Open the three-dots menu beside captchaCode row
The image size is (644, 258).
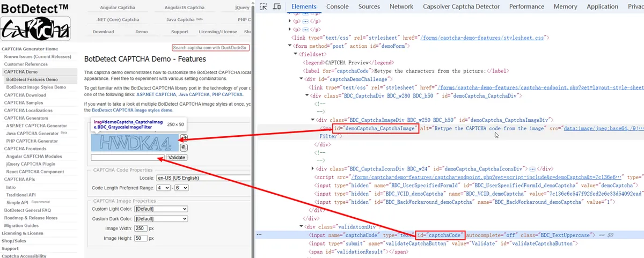259,235
